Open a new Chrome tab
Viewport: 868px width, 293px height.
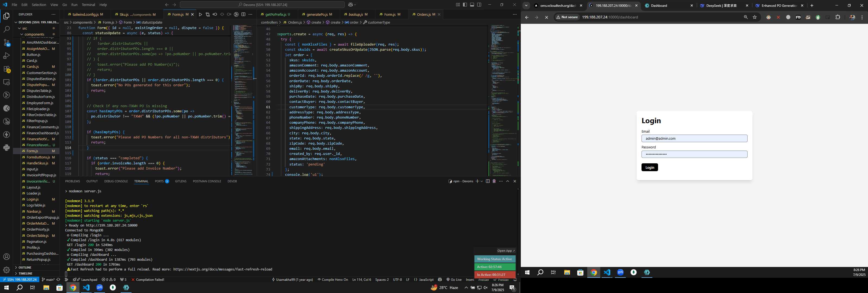(812, 5)
